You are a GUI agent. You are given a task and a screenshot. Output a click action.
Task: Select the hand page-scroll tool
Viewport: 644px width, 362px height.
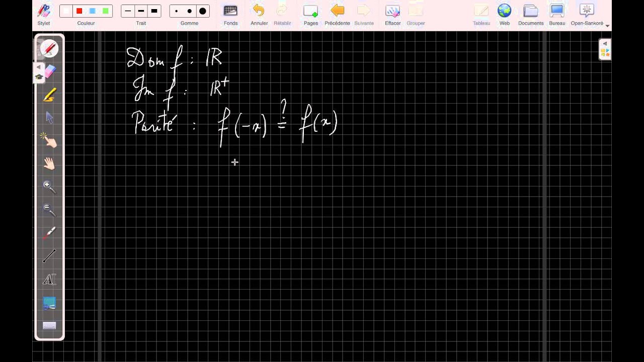click(x=49, y=163)
